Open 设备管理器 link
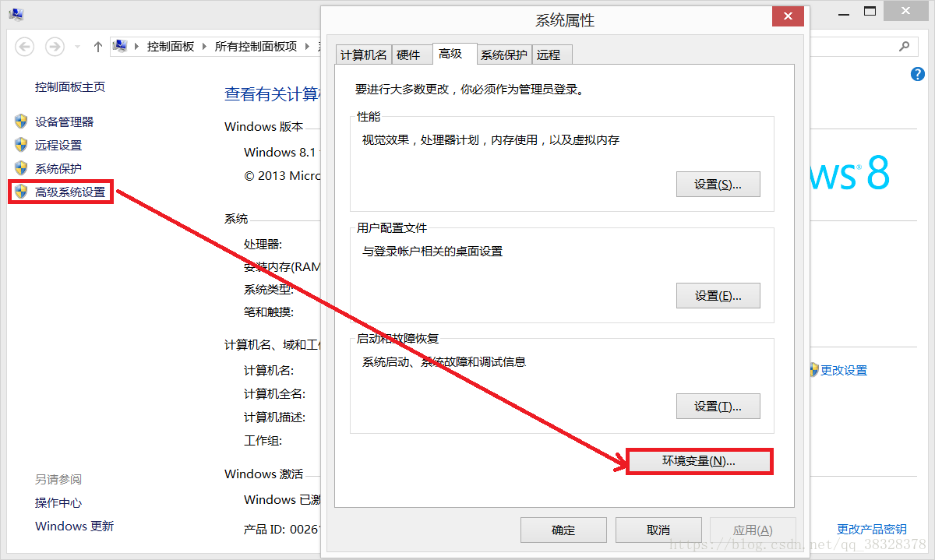The height and width of the screenshot is (560, 935). [x=65, y=122]
